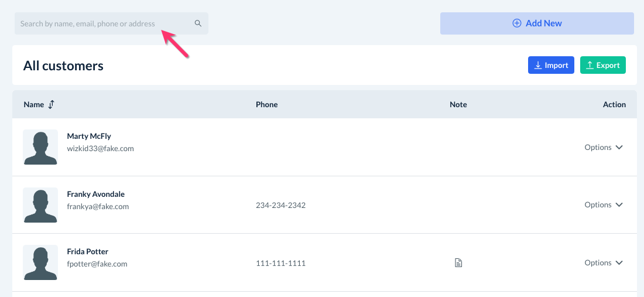Click the email fpotter@fake.com
Screen dimensions: 644x297
click(x=97, y=264)
